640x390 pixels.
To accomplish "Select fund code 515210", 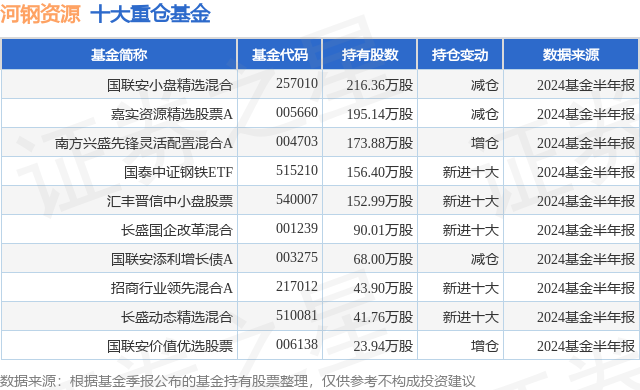I will coord(297,170).
